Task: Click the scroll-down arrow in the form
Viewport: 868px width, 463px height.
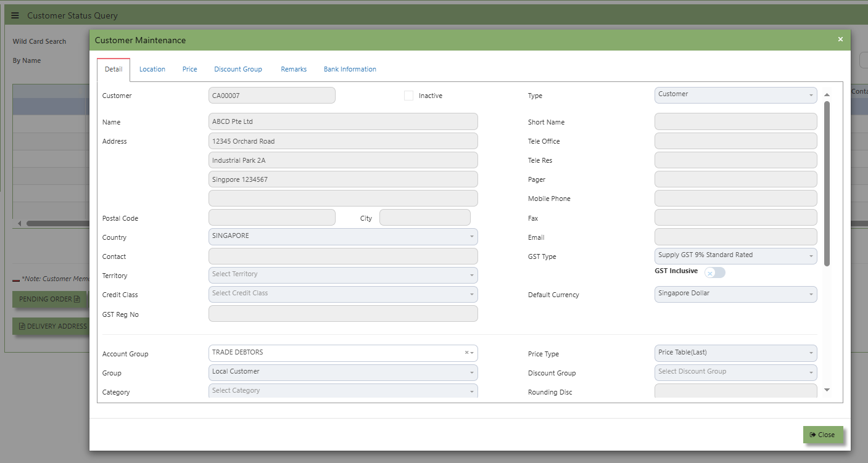Action: [x=827, y=390]
